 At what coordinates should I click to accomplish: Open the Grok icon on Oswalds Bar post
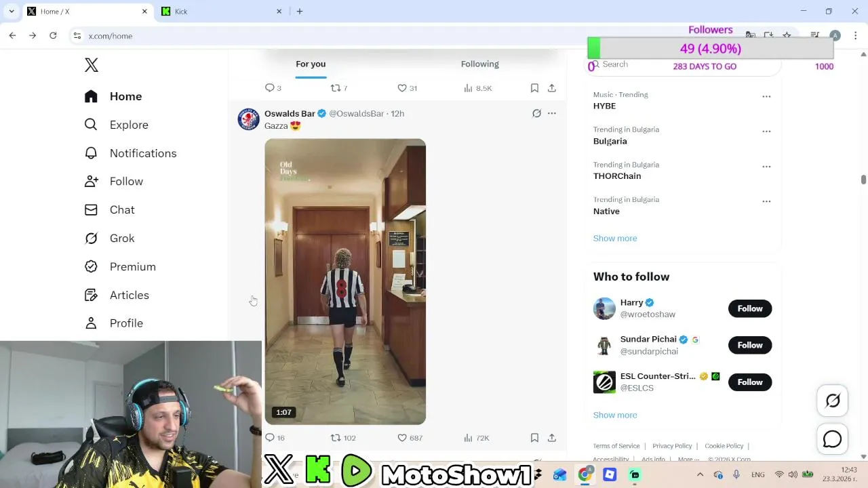click(x=536, y=113)
